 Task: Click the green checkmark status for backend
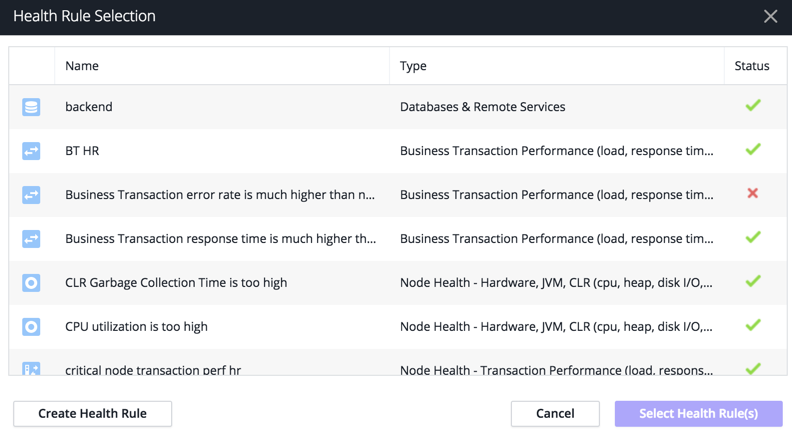(753, 105)
